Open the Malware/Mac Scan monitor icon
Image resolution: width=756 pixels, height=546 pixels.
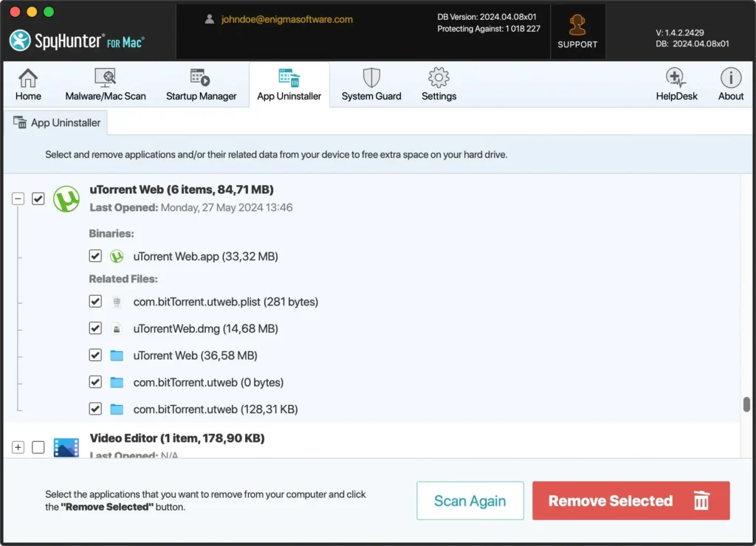pyautogui.click(x=105, y=77)
